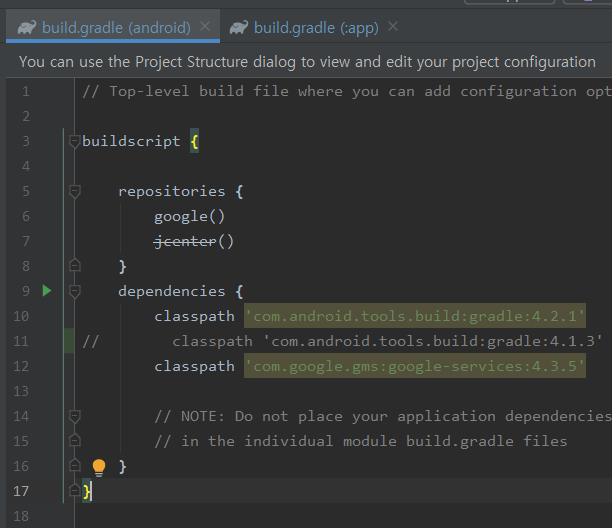Switch to build.gradle (android) tab
The height and width of the screenshot is (528, 612).
[x=113, y=27]
